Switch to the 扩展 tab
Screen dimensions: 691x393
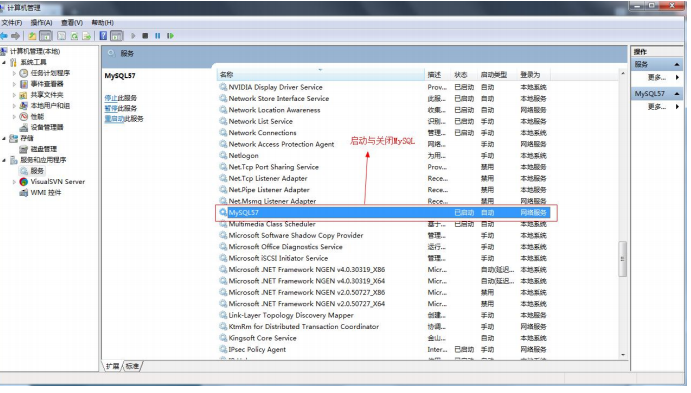tap(112, 366)
